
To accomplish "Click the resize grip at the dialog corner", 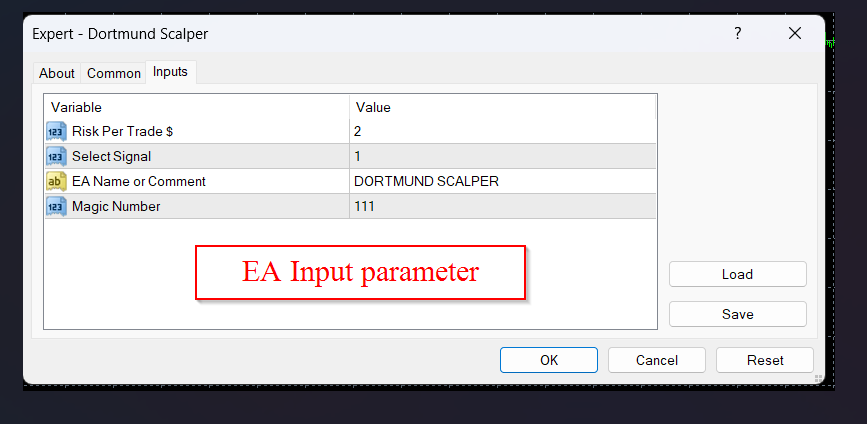I will point(818,379).
